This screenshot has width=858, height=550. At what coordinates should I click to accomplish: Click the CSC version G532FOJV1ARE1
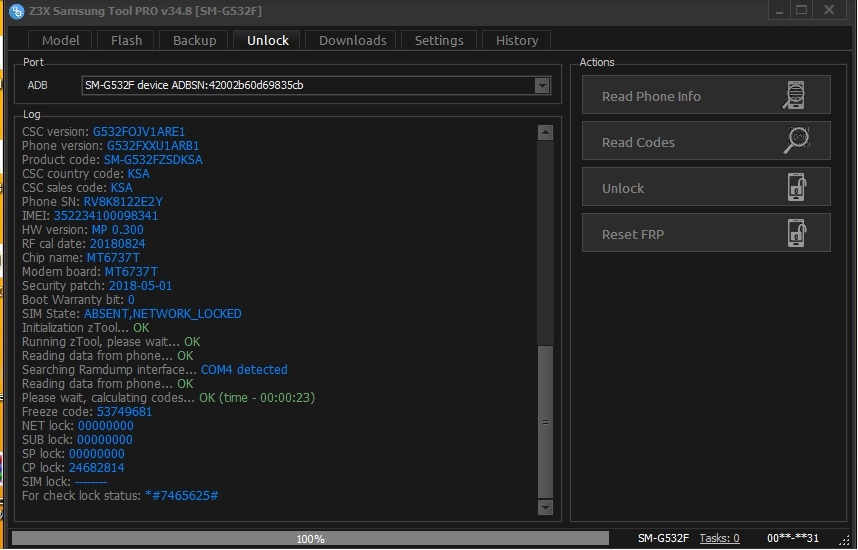(139, 132)
